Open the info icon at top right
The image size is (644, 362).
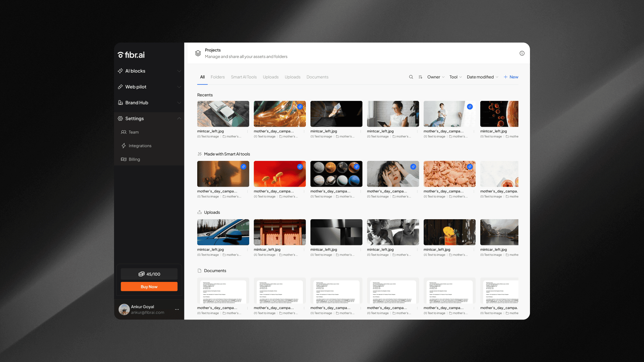(522, 53)
